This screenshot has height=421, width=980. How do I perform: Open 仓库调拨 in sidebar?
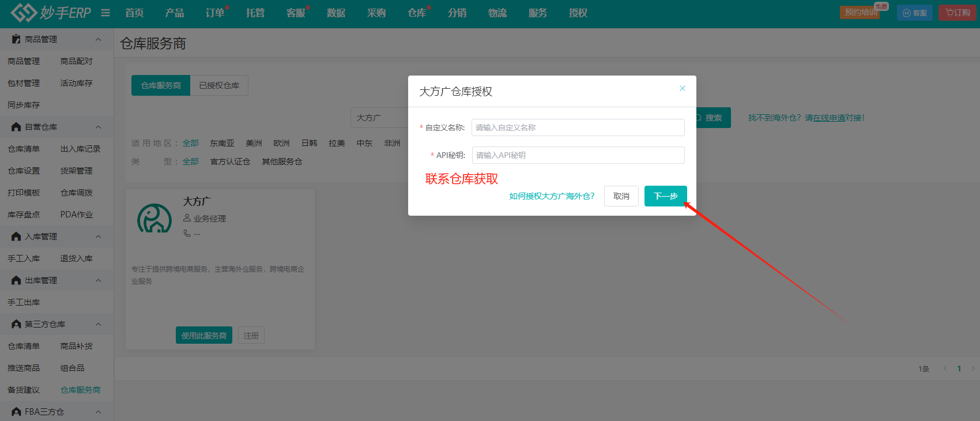76,193
